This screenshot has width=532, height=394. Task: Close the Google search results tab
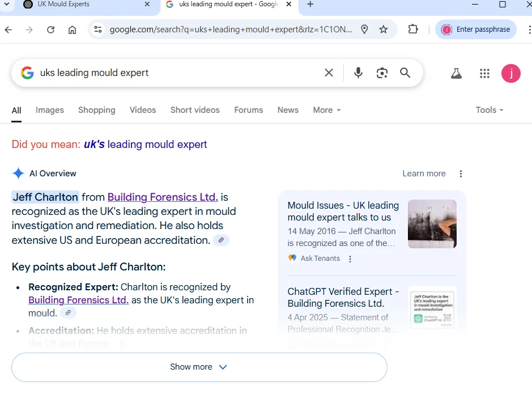tap(288, 5)
